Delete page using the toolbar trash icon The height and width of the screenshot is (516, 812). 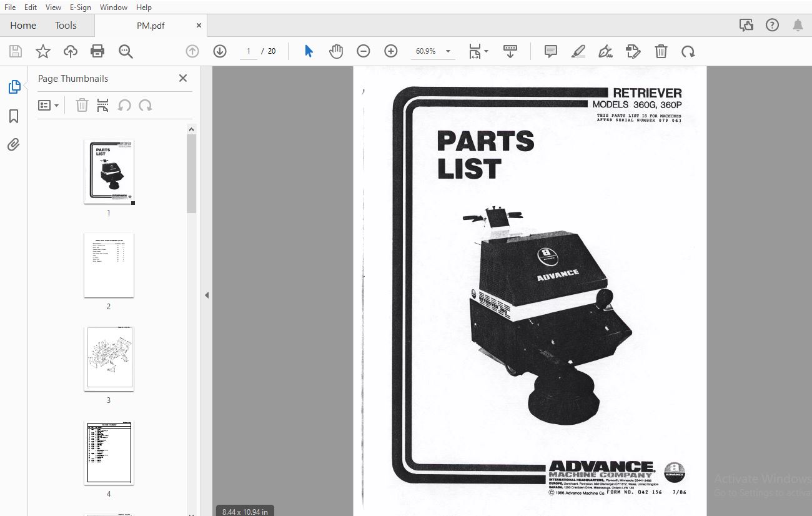coord(661,51)
